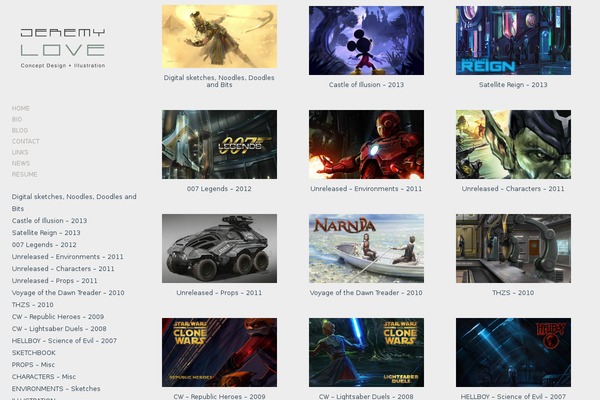Screen dimensions: 600x400
Task: Open the RESUME page
Action: [24, 175]
